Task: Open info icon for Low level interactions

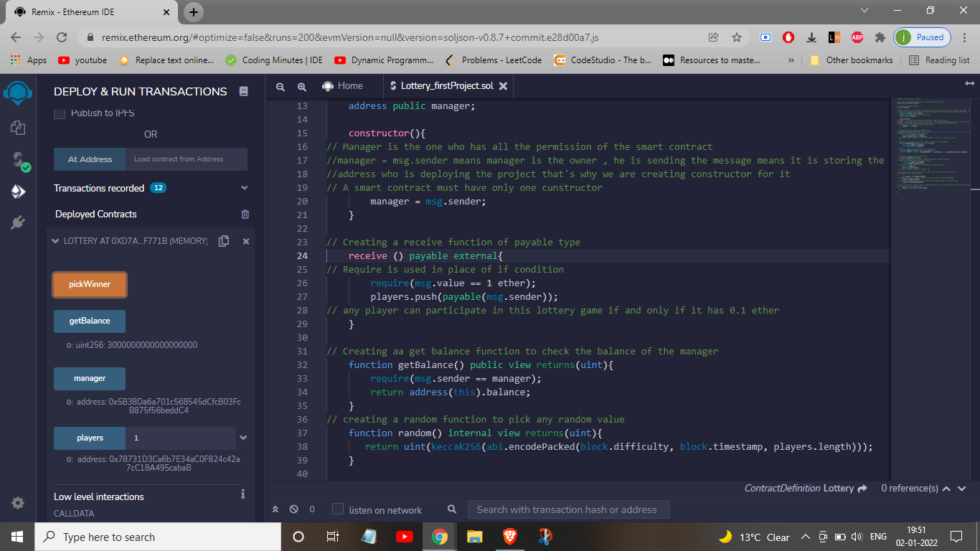Action: [243, 494]
